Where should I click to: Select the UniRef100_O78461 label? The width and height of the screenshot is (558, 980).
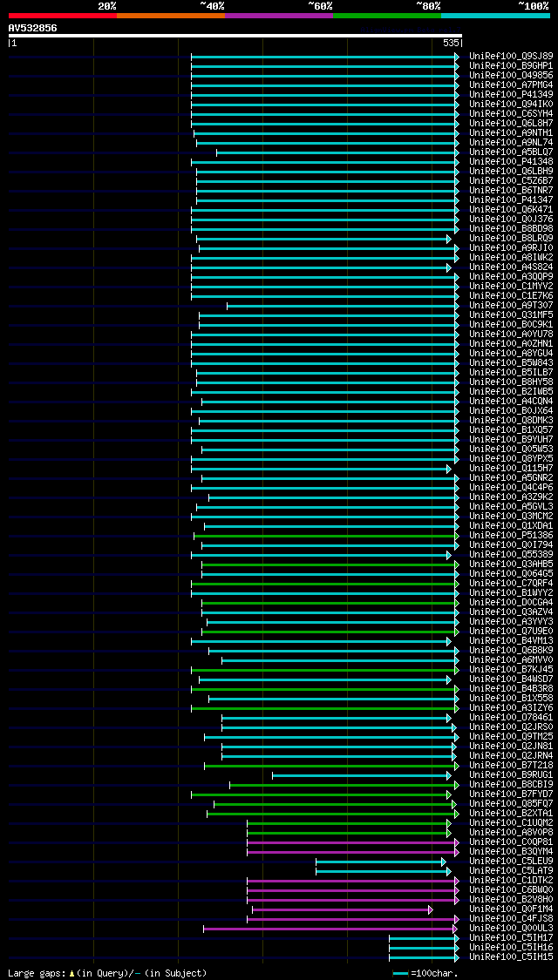[x=511, y=718]
